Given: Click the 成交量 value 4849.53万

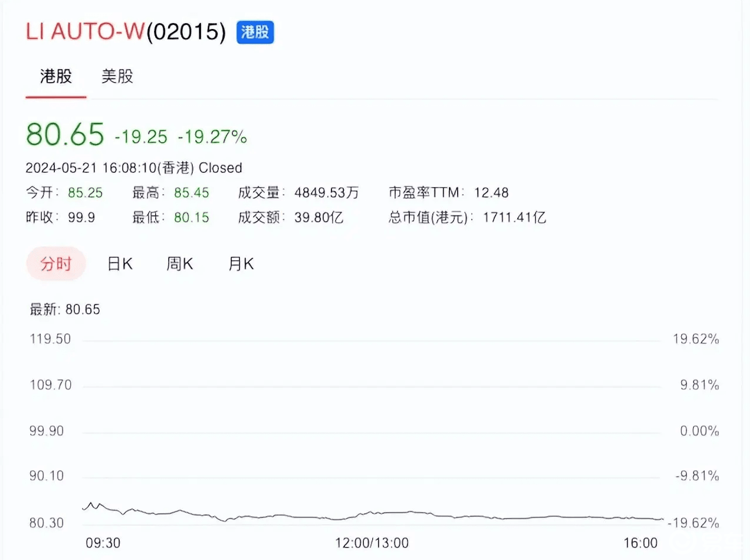Looking at the screenshot, I should coord(327,192).
